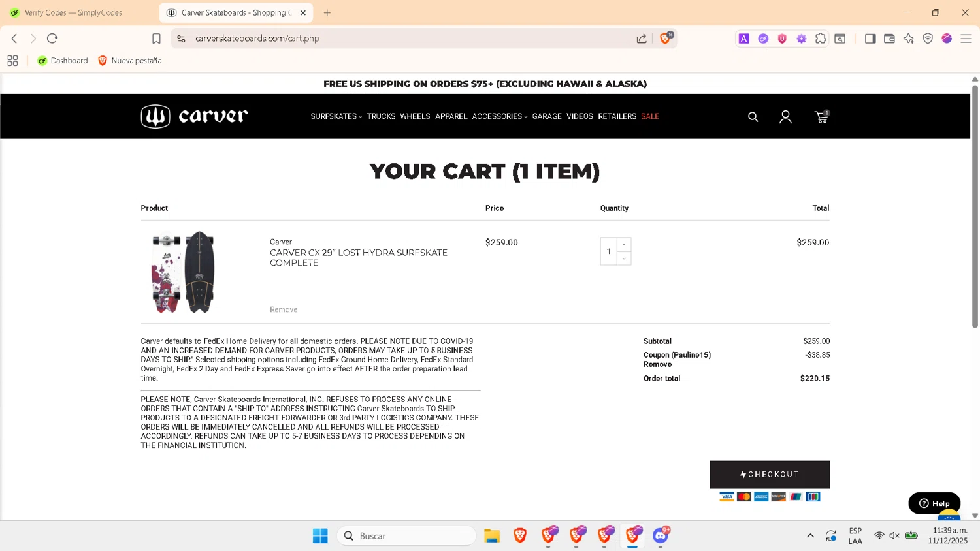The height and width of the screenshot is (551, 980).
Task: Go back with browser back arrow
Action: tap(14, 39)
